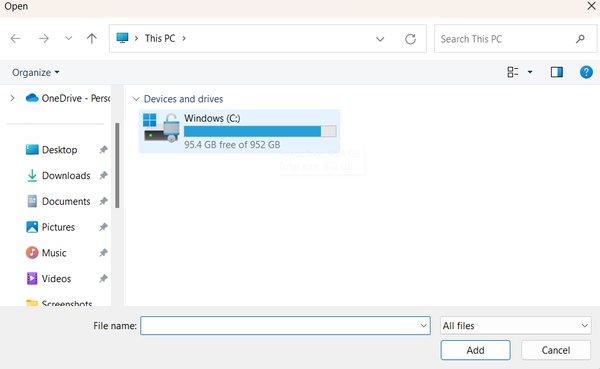Open help with the blue question mark
600x369 pixels.
pyautogui.click(x=586, y=72)
